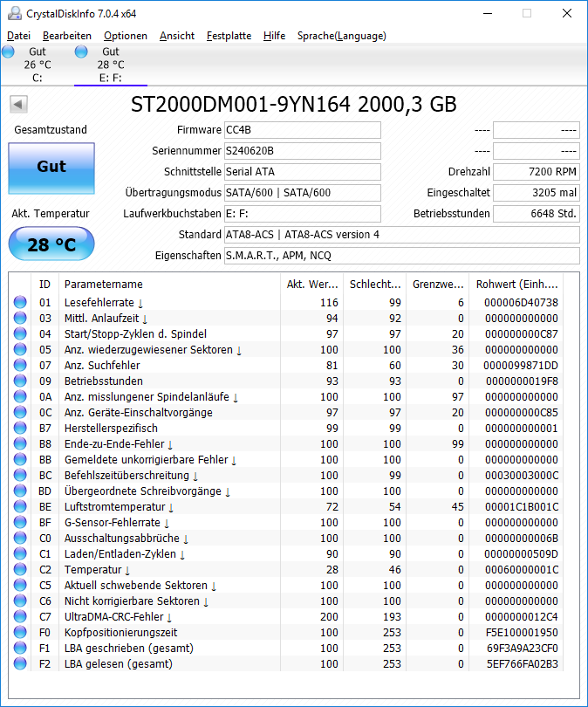
Task: Click the ID column header
Action: click(x=45, y=285)
